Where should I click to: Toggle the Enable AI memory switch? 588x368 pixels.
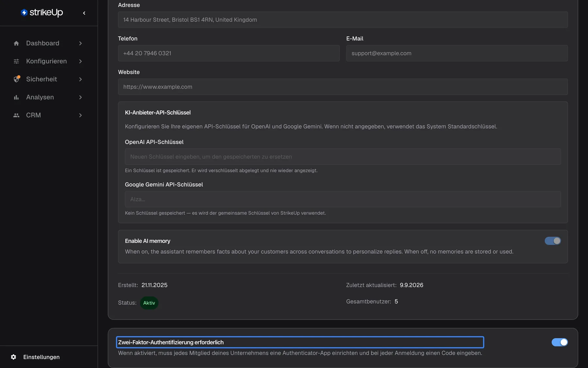click(553, 241)
